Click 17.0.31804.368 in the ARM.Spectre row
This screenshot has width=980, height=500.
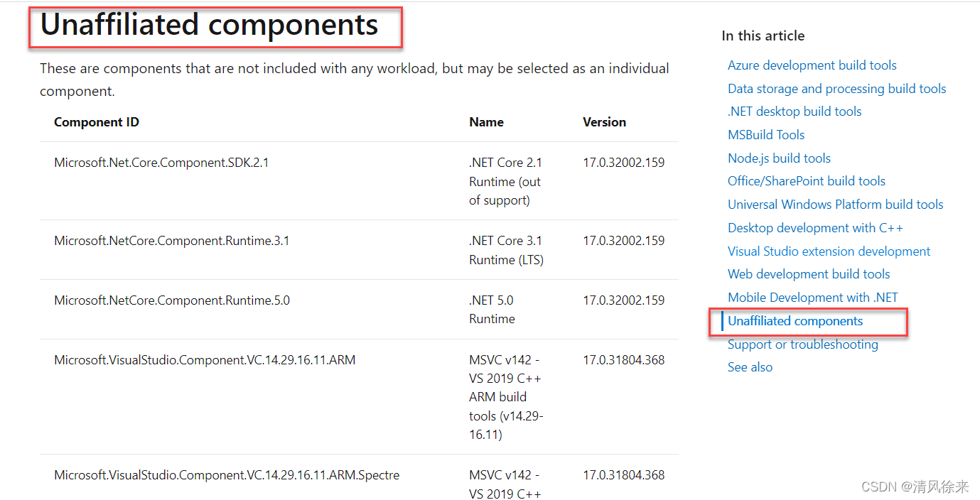pos(624,475)
